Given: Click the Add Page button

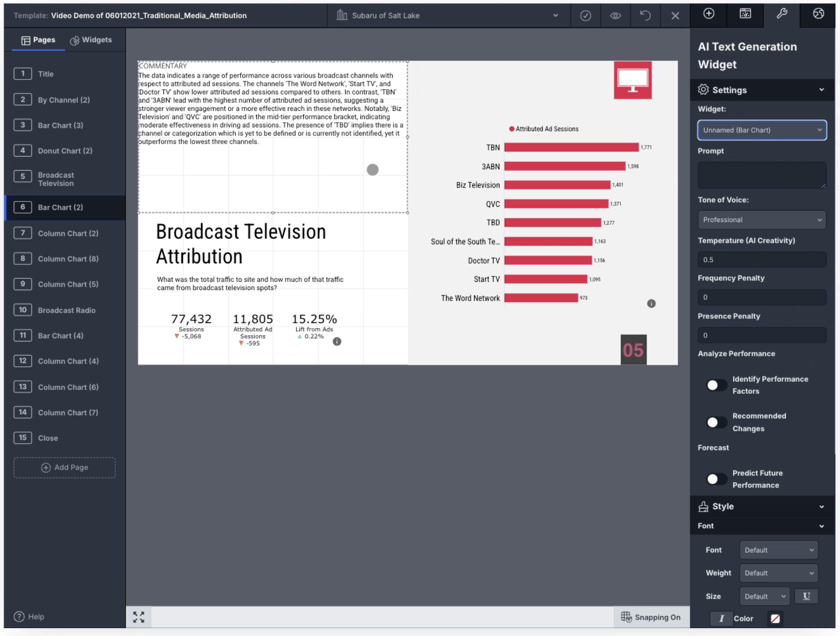Looking at the screenshot, I should coord(64,468).
